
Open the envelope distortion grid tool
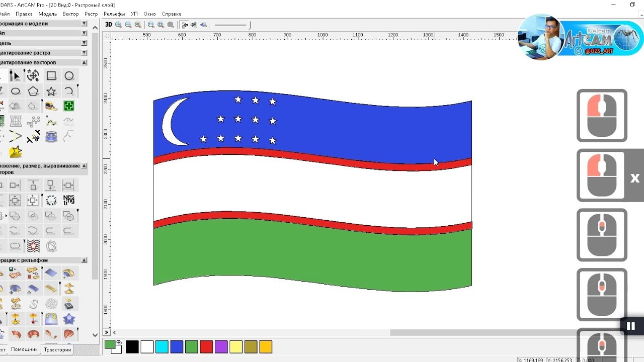click(16, 121)
